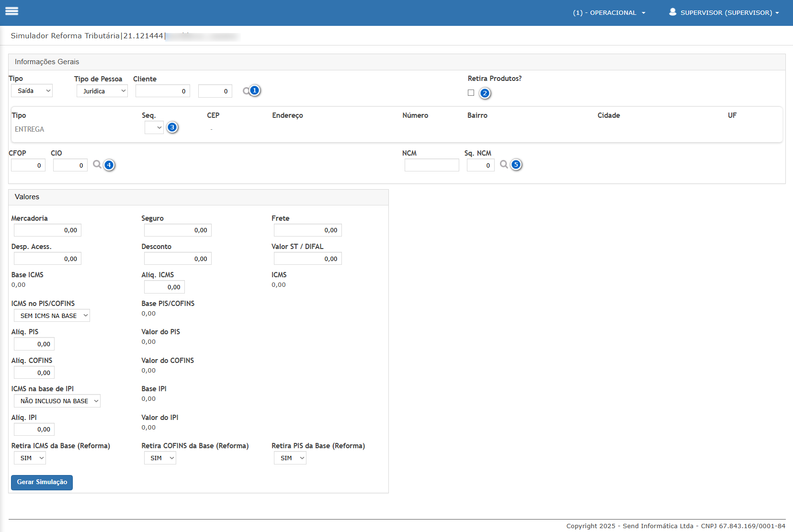Click help badge number 2 beside Retira Produtos
Viewport: 793px width, 532px height.
[x=485, y=93]
